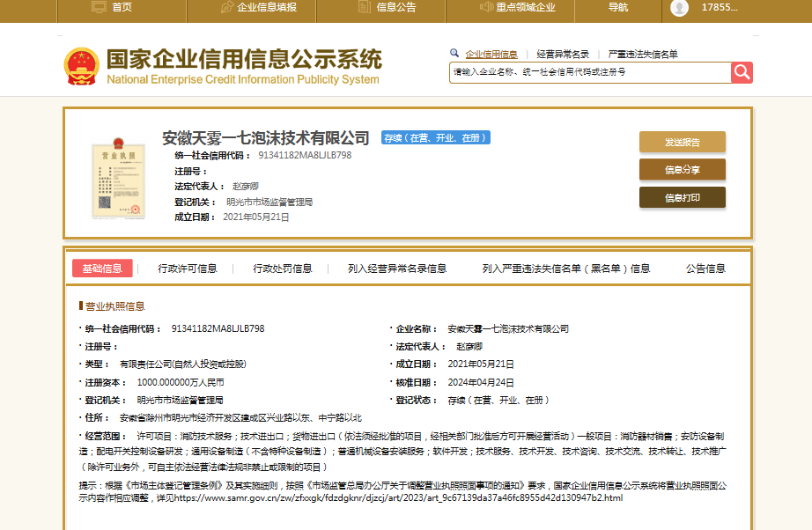Switch to the 行政处罚信息 tab

click(x=282, y=269)
